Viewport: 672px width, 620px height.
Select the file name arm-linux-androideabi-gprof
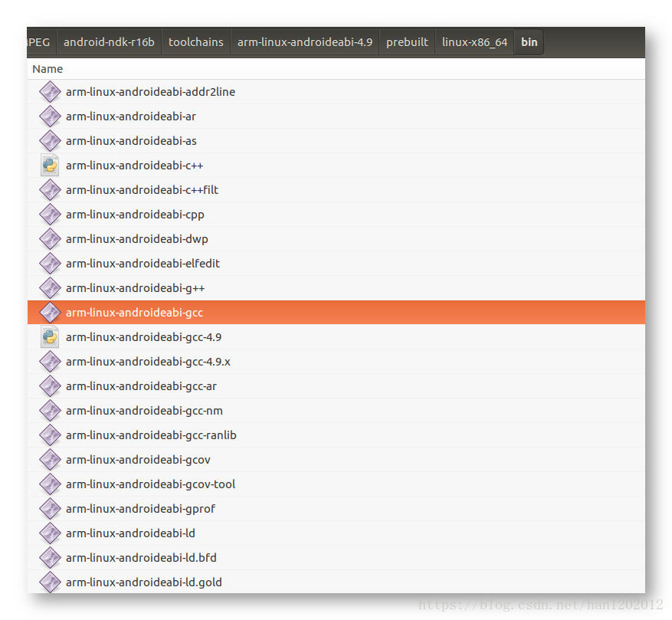click(140, 509)
